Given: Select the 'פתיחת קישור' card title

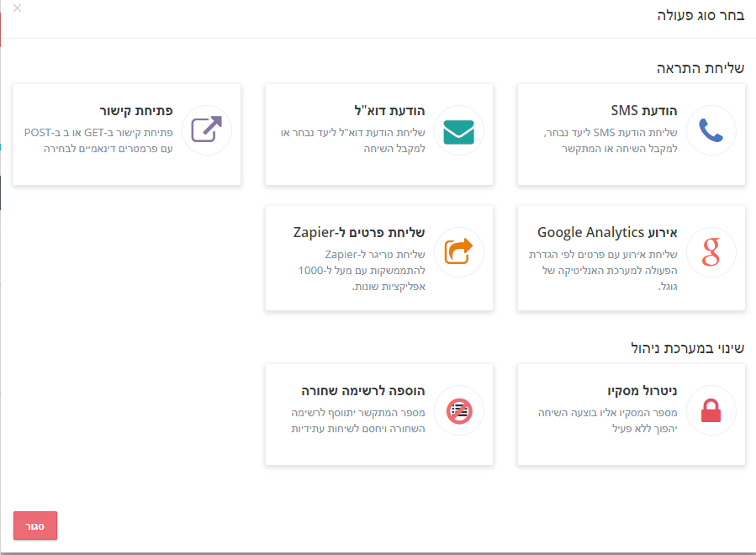Looking at the screenshot, I should pyautogui.click(x=136, y=110).
